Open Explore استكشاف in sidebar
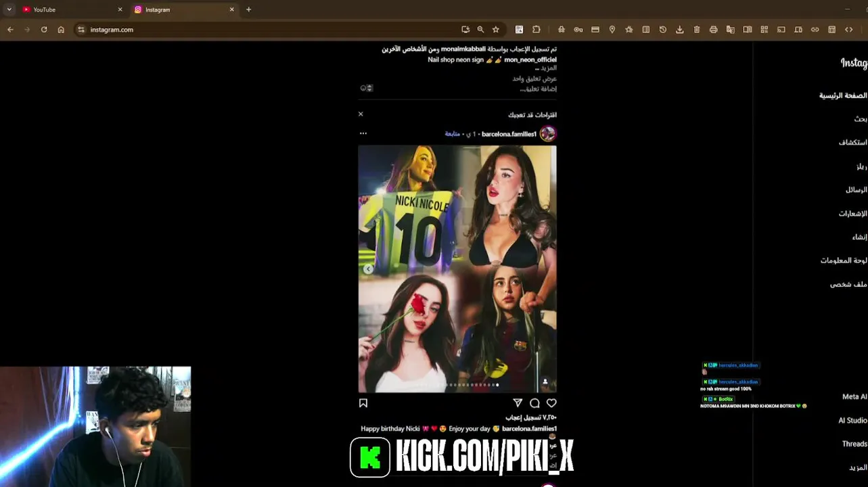Image resolution: width=868 pixels, height=487 pixels. (853, 143)
